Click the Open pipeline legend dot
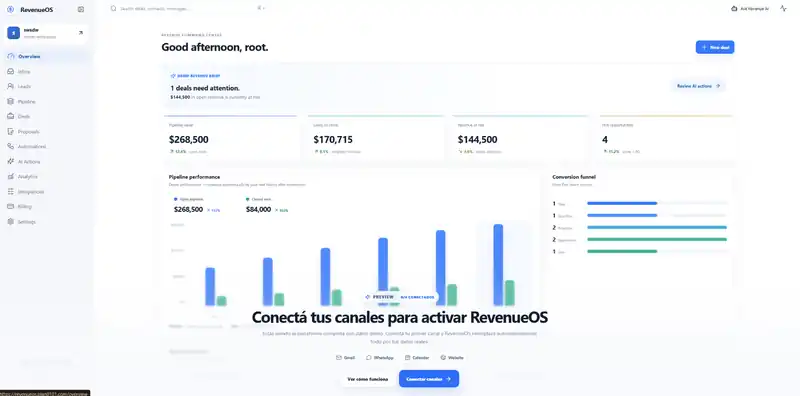800x396 pixels. pos(176,199)
